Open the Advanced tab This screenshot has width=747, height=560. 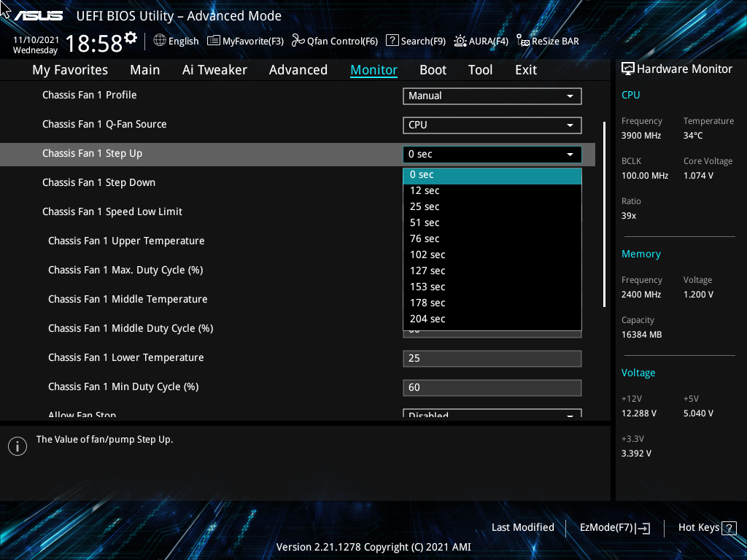coord(298,70)
